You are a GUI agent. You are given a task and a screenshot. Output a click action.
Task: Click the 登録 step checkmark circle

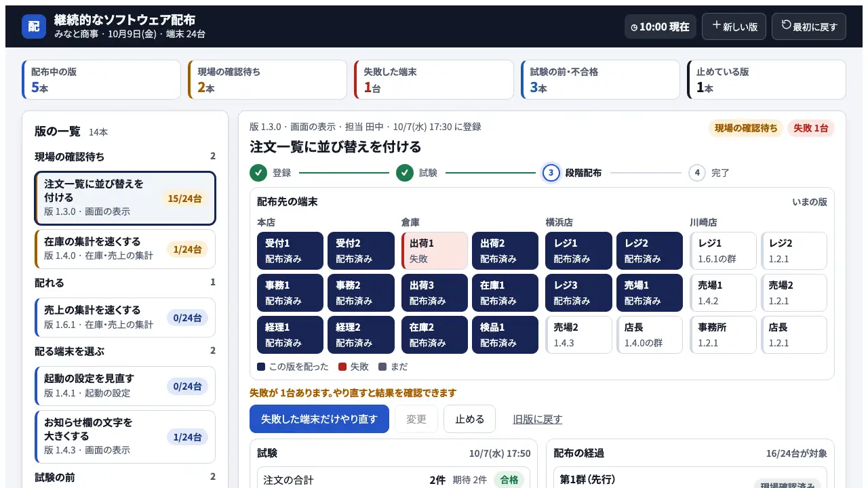(258, 173)
